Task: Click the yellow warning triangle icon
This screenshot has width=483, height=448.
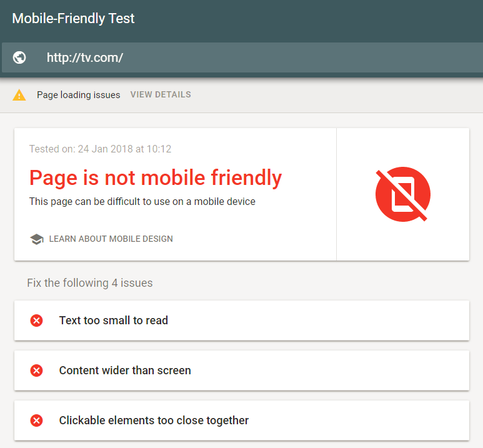Action: pos(19,95)
